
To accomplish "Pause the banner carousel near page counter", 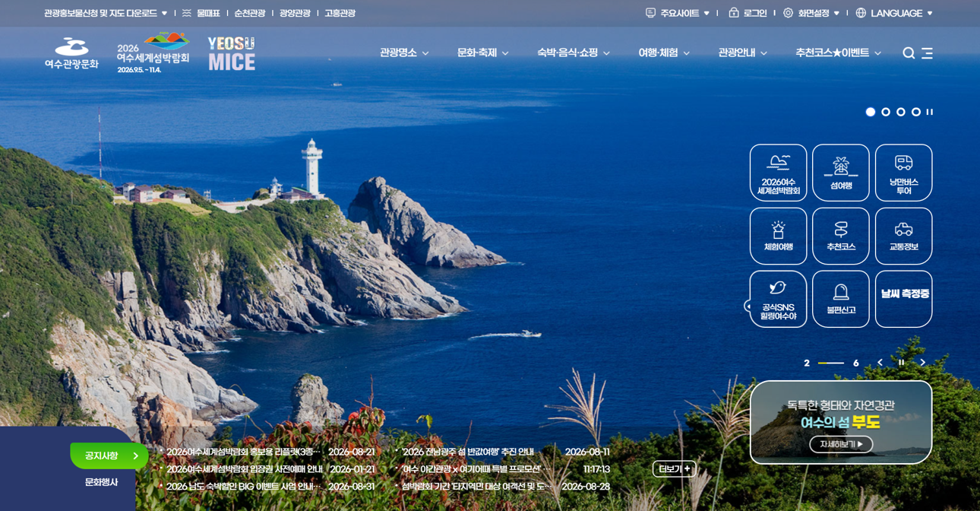I will coord(902,363).
